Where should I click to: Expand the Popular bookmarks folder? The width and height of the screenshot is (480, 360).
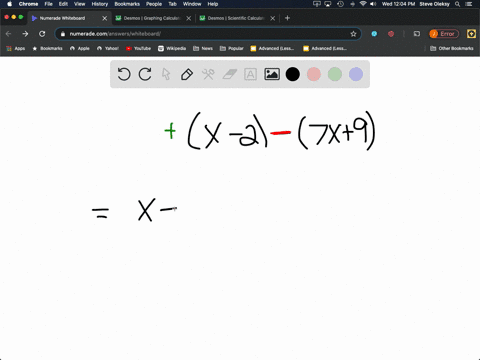click(x=232, y=48)
